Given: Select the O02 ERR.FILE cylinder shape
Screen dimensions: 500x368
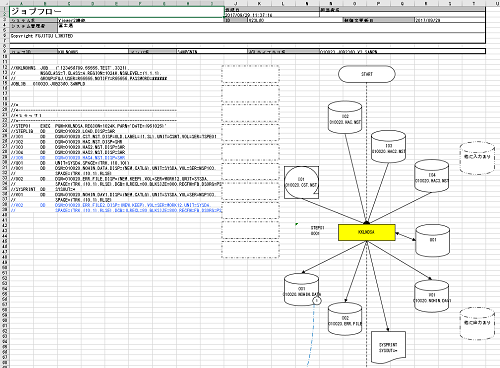Looking at the screenshot, I should [x=345, y=319].
